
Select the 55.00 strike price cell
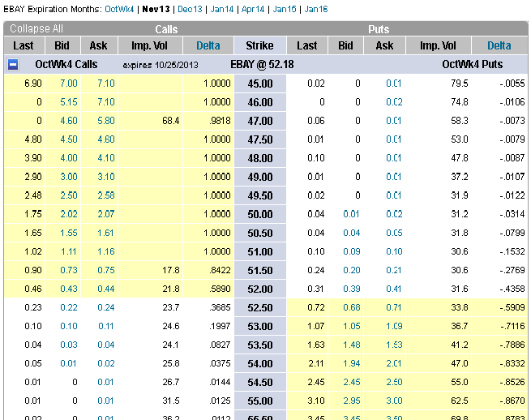click(x=260, y=401)
